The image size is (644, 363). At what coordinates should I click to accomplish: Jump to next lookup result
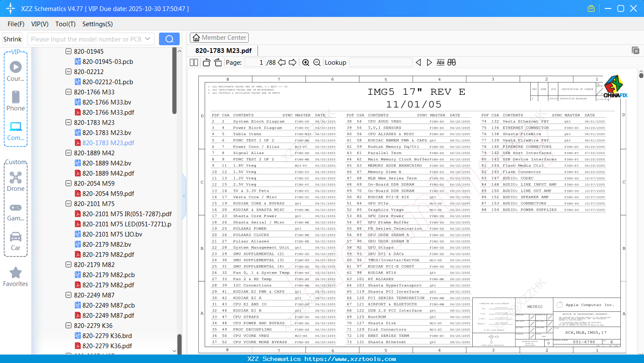(429, 63)
